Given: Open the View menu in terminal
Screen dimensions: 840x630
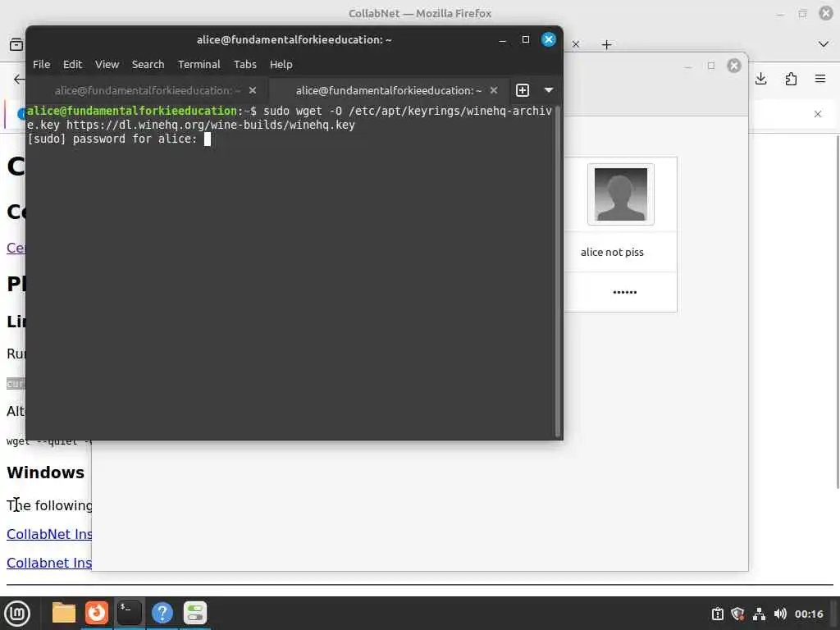Looking at the screenshot, I should click(107, 64).
